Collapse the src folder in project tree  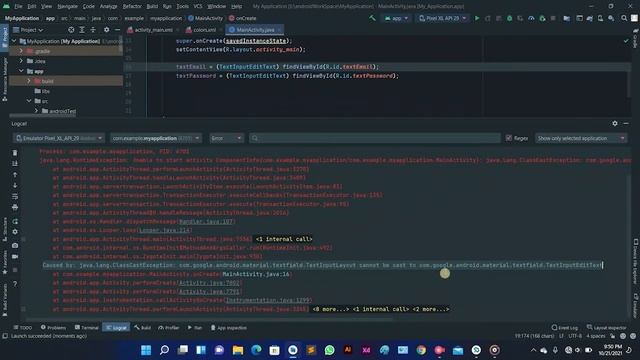29,100
